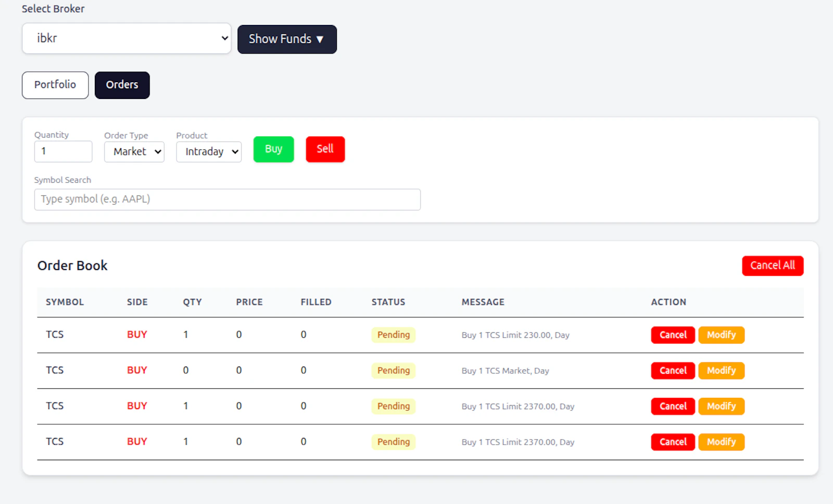Click the green Buy button

pyautogui.click(x=273, y=149)
